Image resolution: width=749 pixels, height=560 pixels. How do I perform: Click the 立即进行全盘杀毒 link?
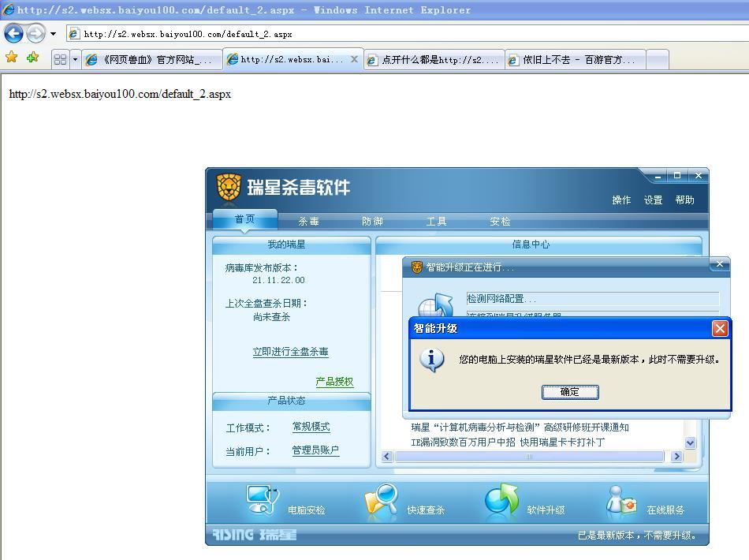point(290,352)
